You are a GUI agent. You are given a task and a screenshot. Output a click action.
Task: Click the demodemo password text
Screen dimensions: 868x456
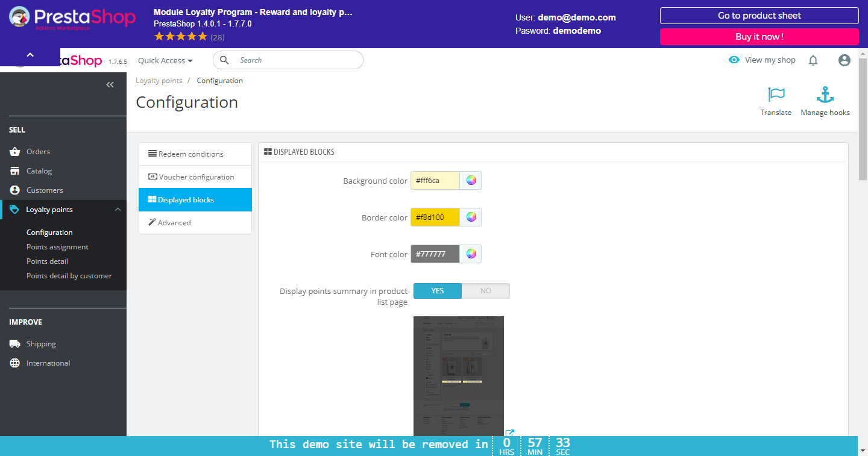click(x=577, y=31)
